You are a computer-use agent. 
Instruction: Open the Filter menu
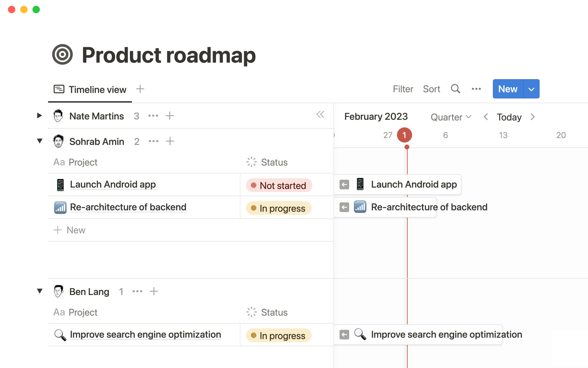[403, 89]
